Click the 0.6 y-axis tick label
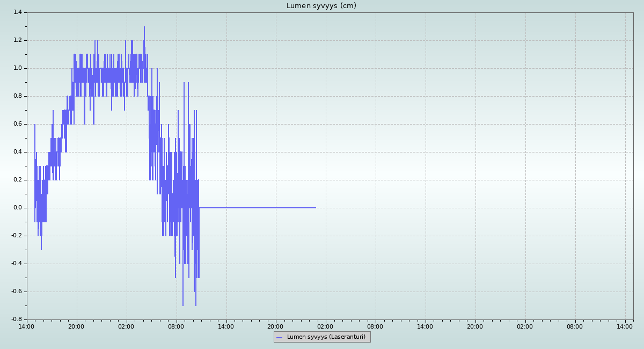644x349 pixels. tap(17, 124)
